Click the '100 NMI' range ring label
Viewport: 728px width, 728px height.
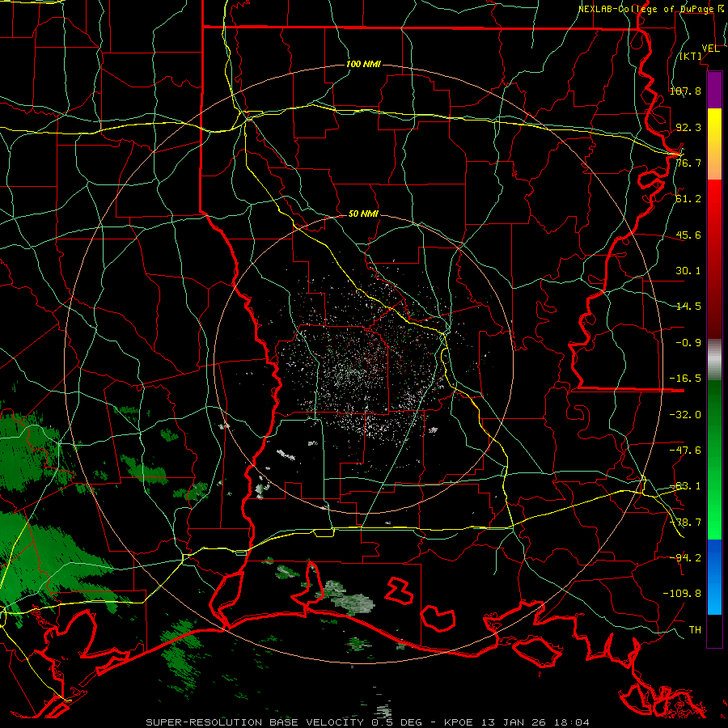(363, 64)
